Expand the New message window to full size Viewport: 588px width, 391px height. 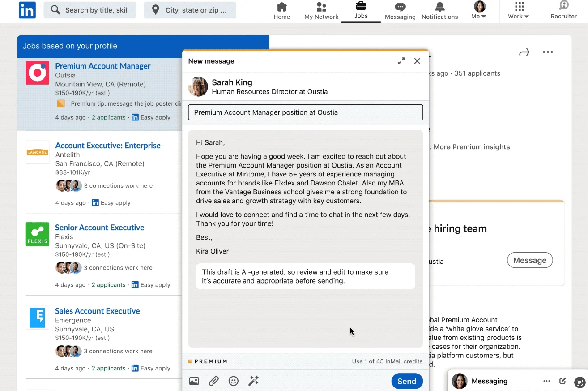pos(401,61)
